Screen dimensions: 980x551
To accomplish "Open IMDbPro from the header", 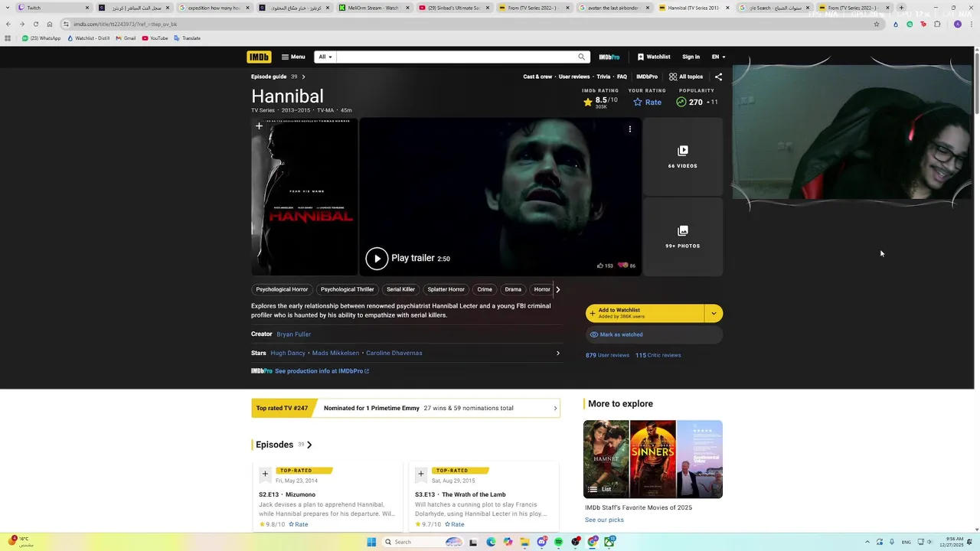I will coord(609,57).
